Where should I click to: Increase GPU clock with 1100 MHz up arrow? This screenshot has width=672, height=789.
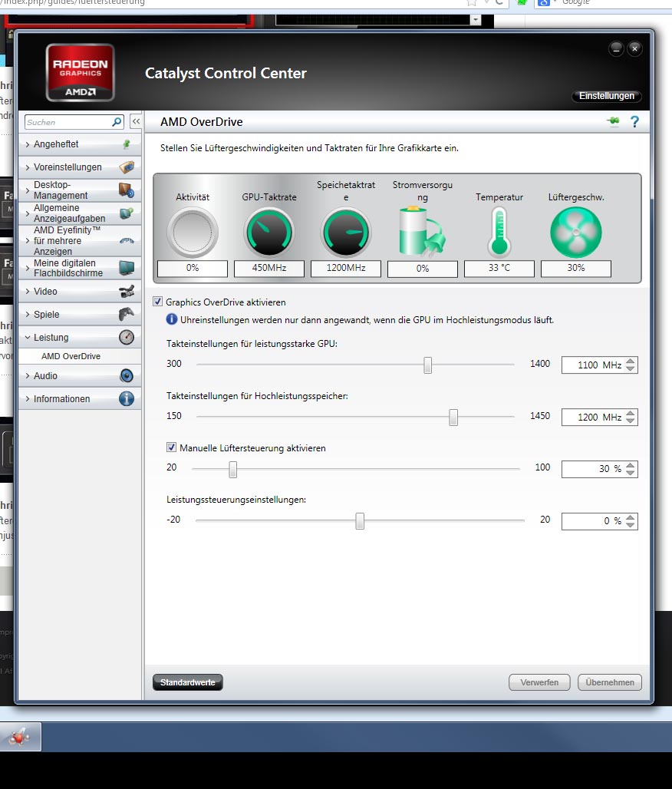pyautogui.click(x=631, y=361)
